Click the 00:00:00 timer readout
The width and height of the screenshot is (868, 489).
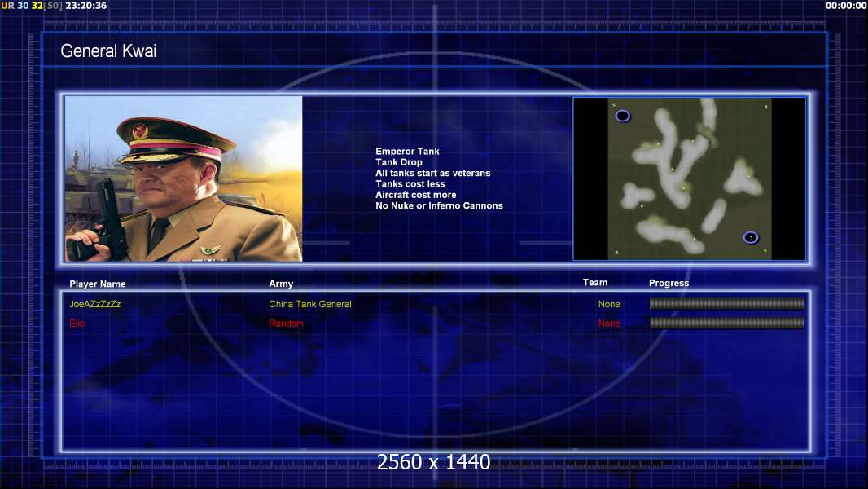tap(846, 6)
